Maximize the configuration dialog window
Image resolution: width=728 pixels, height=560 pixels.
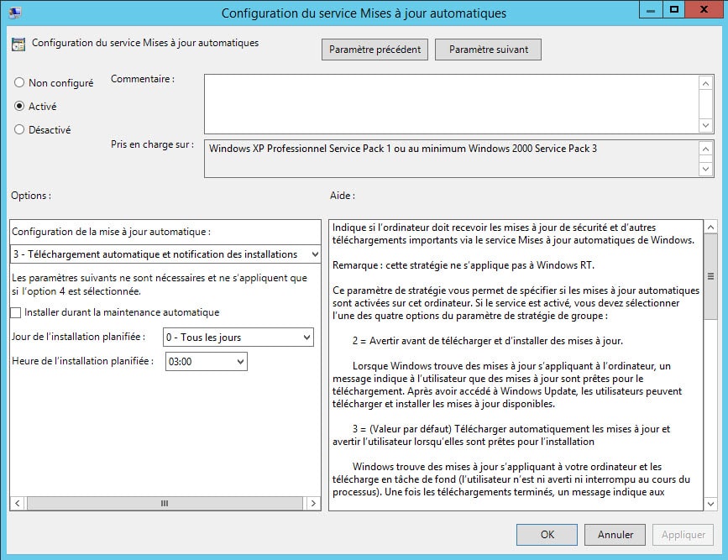673,11
